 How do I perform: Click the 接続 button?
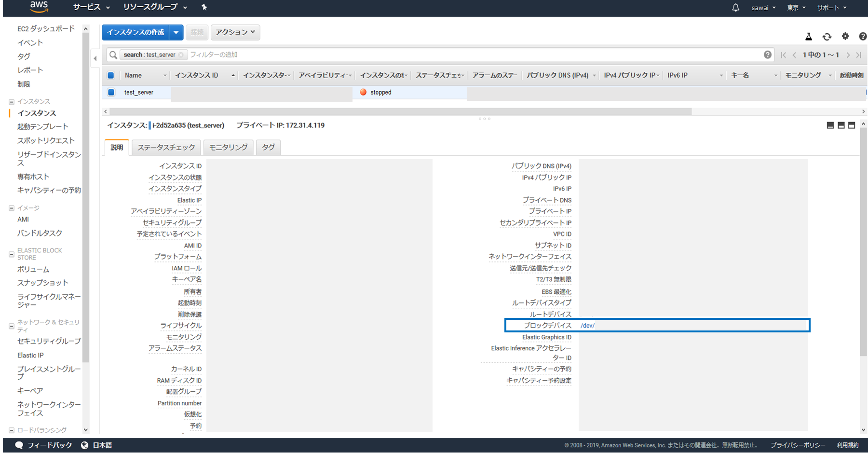[x=197, y=32]
